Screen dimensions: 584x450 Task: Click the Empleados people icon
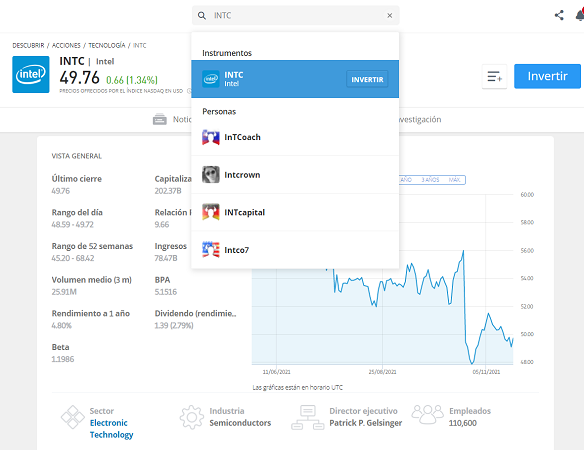tap(428, 414)
